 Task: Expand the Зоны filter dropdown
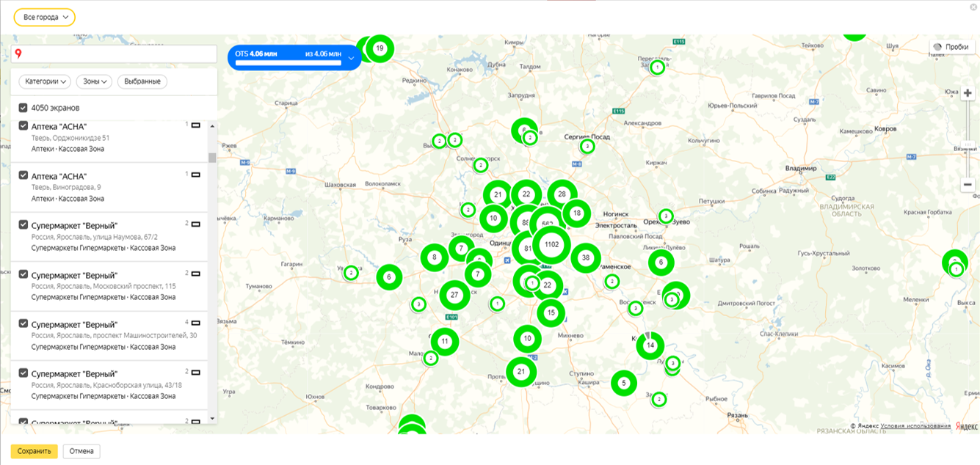tap(94, 81)
